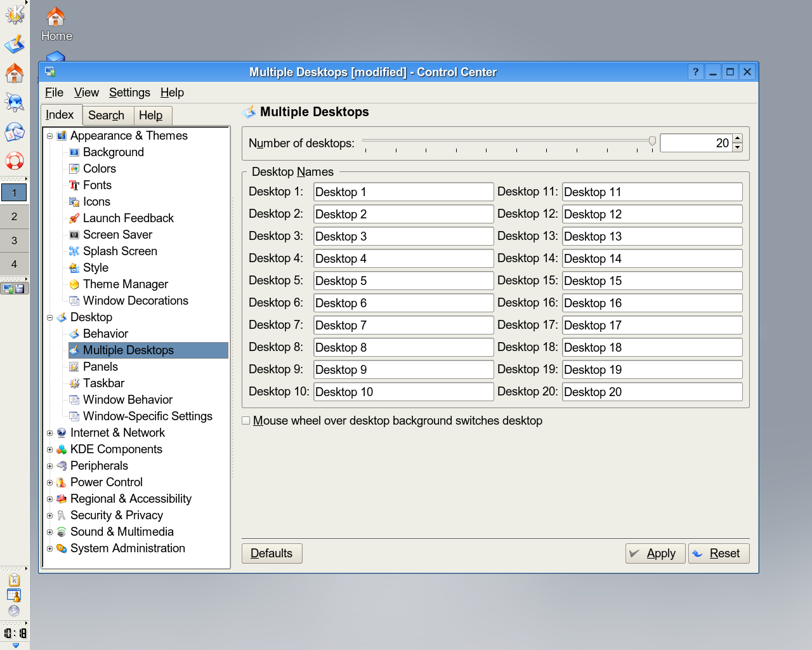812x650 pixels.
Task: Increase number of desktops with up arrow
Action: point(737,138)
